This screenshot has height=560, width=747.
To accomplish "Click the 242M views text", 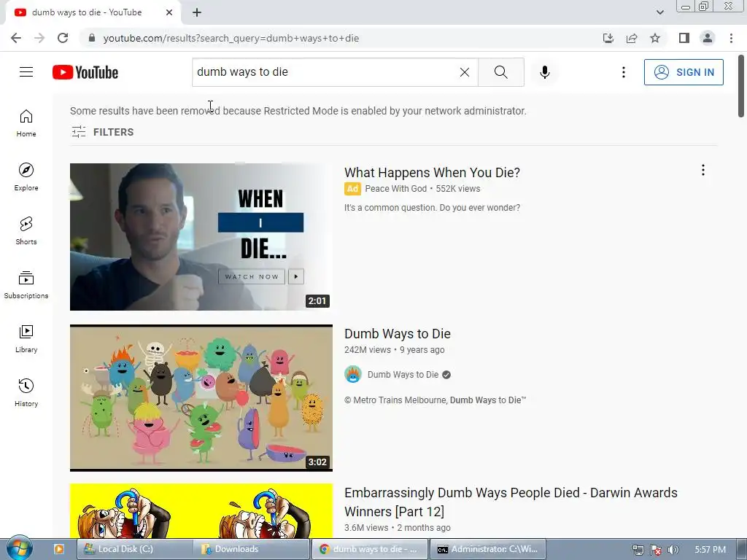I will point(368,349).
